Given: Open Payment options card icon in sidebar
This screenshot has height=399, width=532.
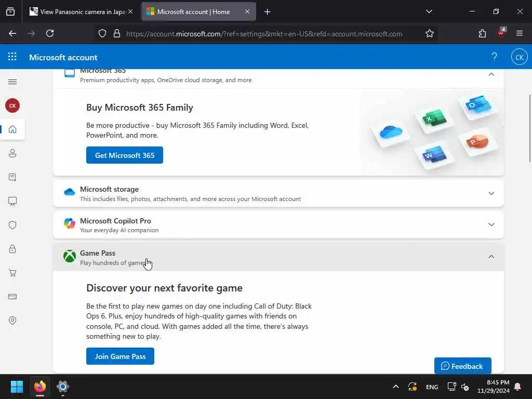Looking at the screenshot, I should 12,297.
